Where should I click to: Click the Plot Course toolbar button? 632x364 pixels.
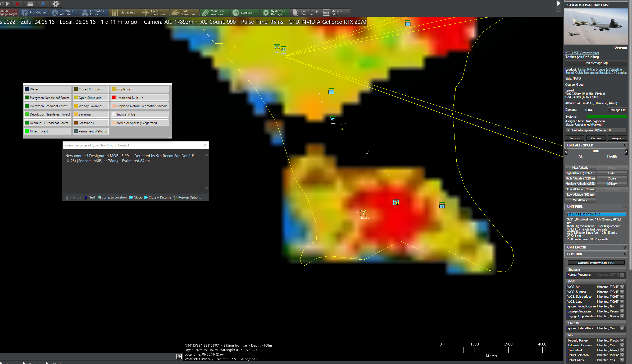pyautogui.click(x=34, y=12)
